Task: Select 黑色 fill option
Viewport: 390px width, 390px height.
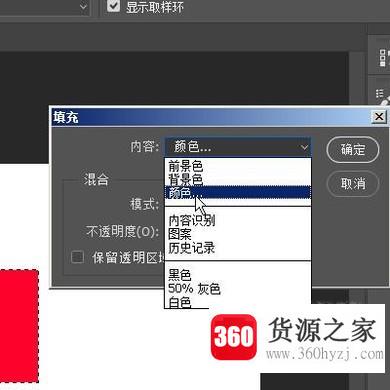Action: [238, 275]
